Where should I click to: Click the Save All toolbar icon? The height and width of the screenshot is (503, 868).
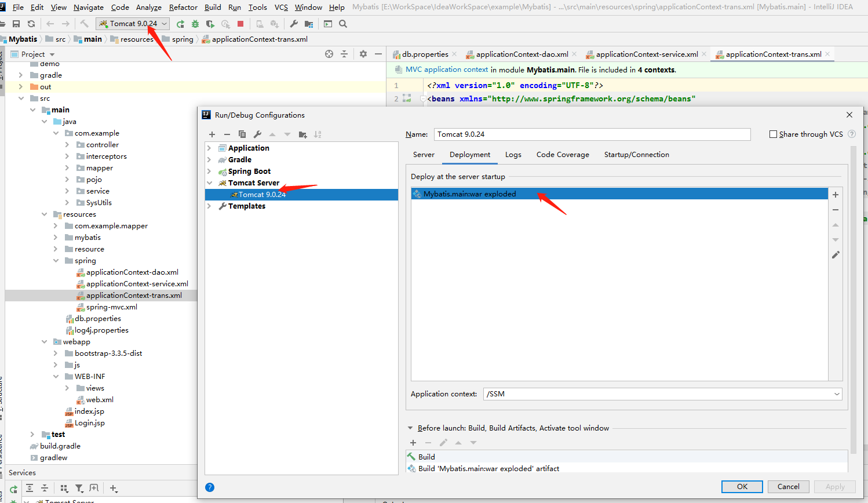(16, 24)
